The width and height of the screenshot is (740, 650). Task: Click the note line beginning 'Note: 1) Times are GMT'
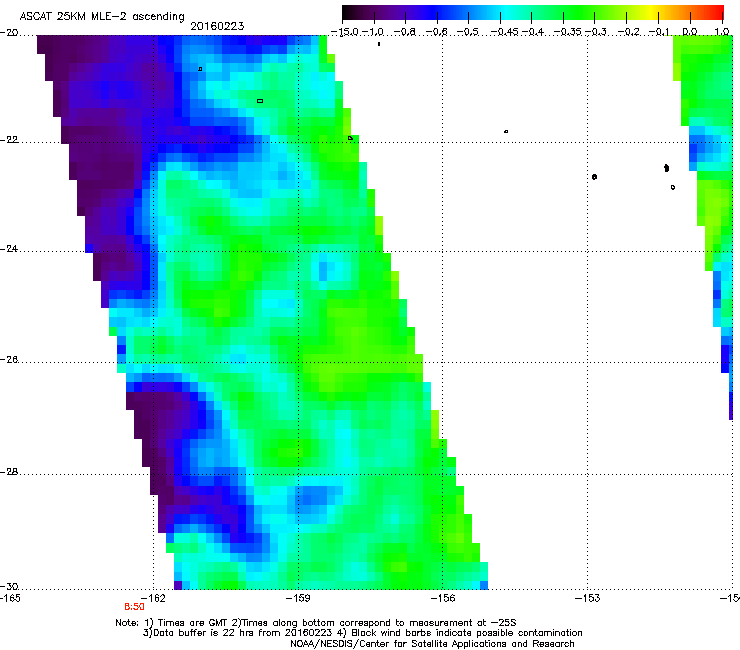(x=316, y=623)
